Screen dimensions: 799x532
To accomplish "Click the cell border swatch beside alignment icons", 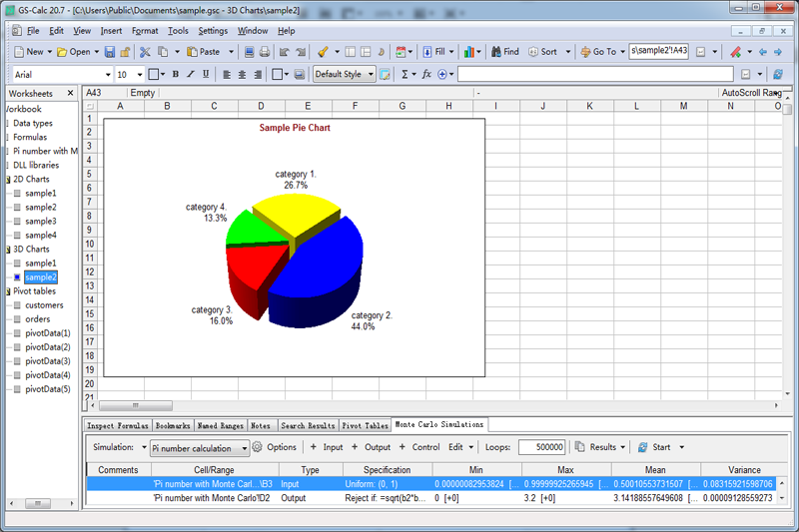I will 278,74.
